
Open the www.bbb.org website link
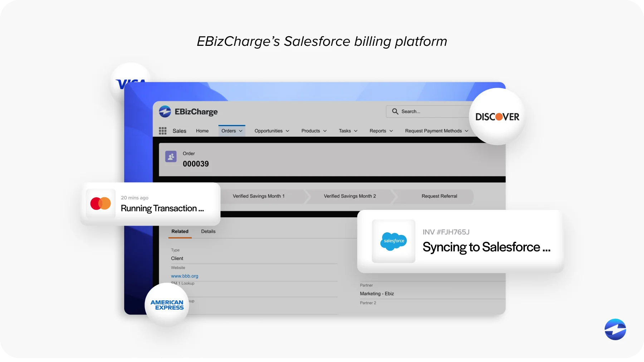tap(185, 276)
